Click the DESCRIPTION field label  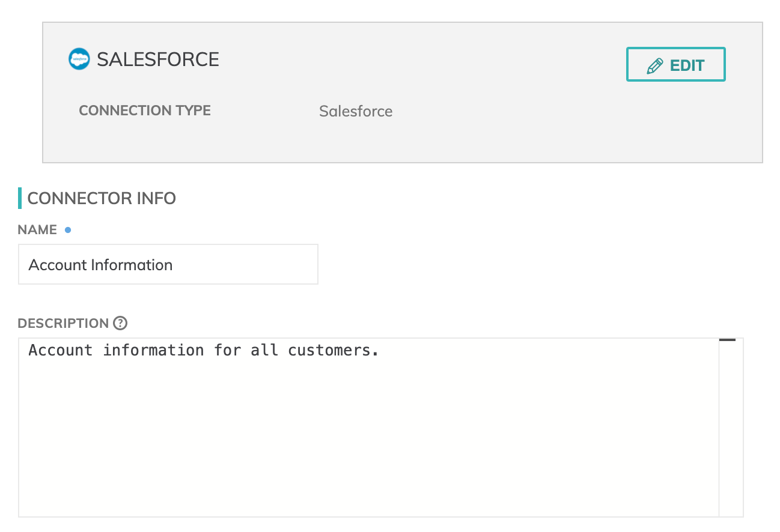click(x=63, y=323)
